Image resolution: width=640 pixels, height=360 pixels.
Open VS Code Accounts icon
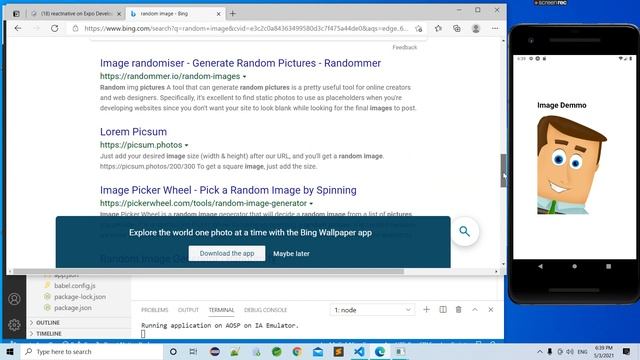[x=14, y=299]
